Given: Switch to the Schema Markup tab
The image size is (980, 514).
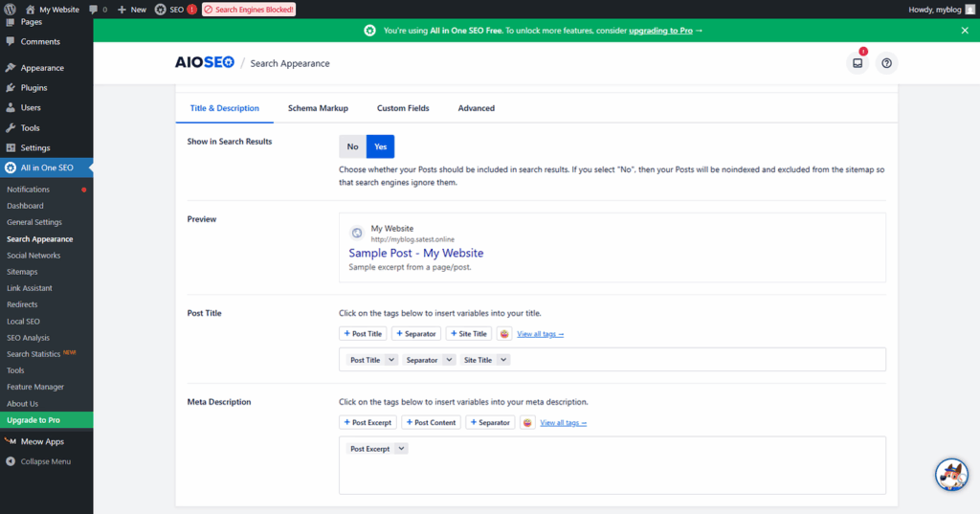Looking at the screenshot, I should coord(318,108).
